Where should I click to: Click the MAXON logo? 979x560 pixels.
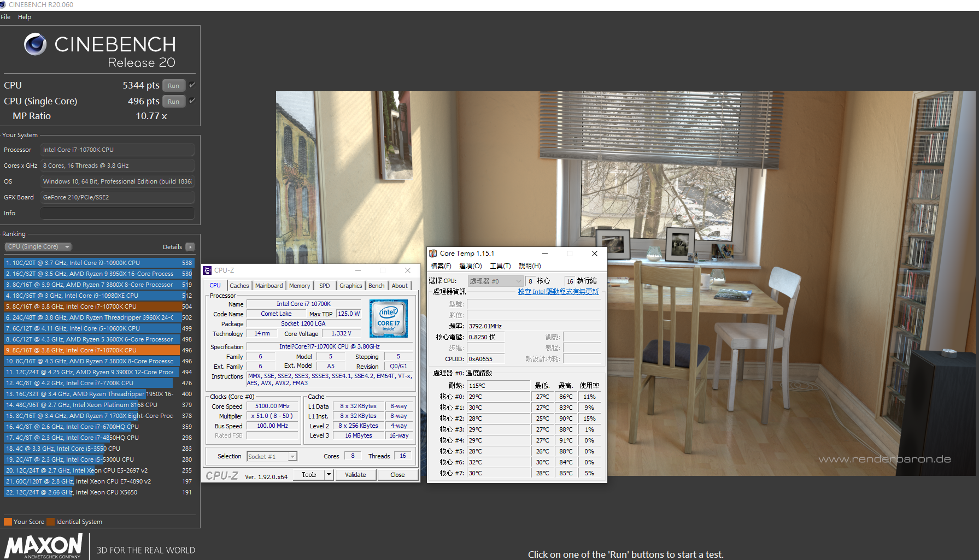click(x=43, y=546)
